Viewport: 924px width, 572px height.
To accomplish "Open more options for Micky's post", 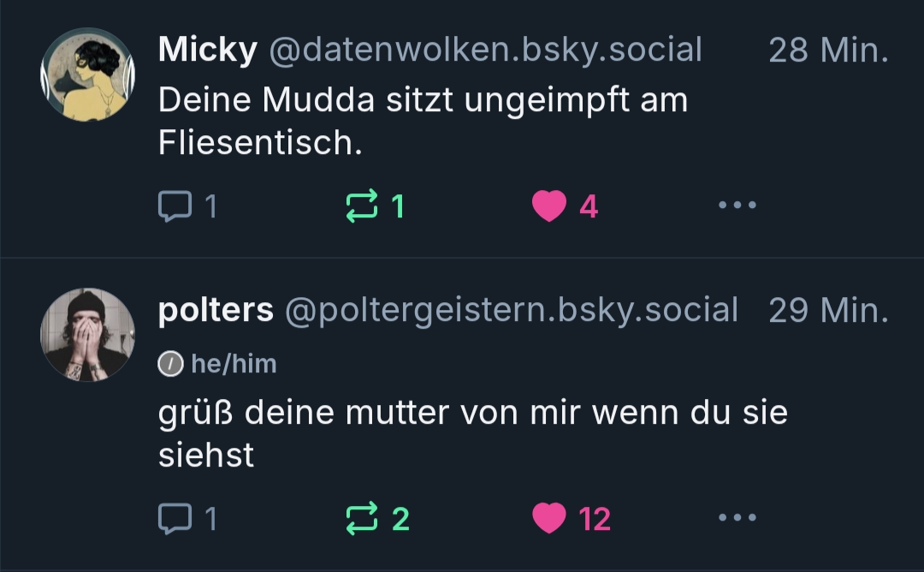I will (x=737, y=206).
